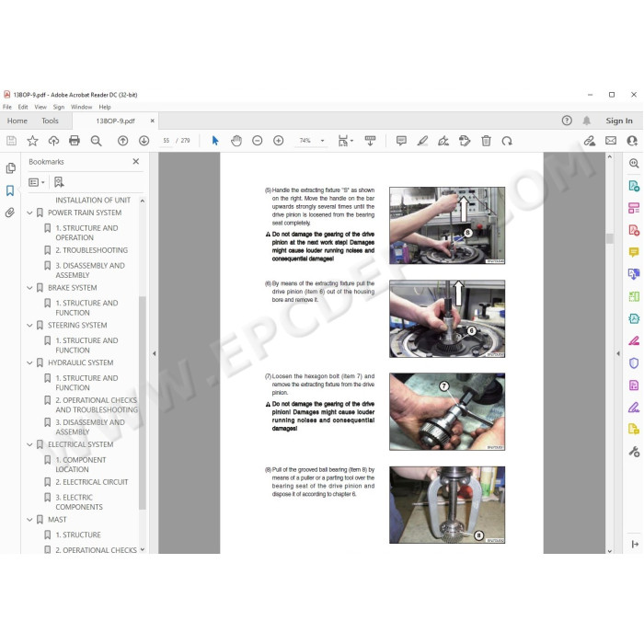644x644 pixels.
Task: Open the Protect shield tool
Action: click(634, 363)
